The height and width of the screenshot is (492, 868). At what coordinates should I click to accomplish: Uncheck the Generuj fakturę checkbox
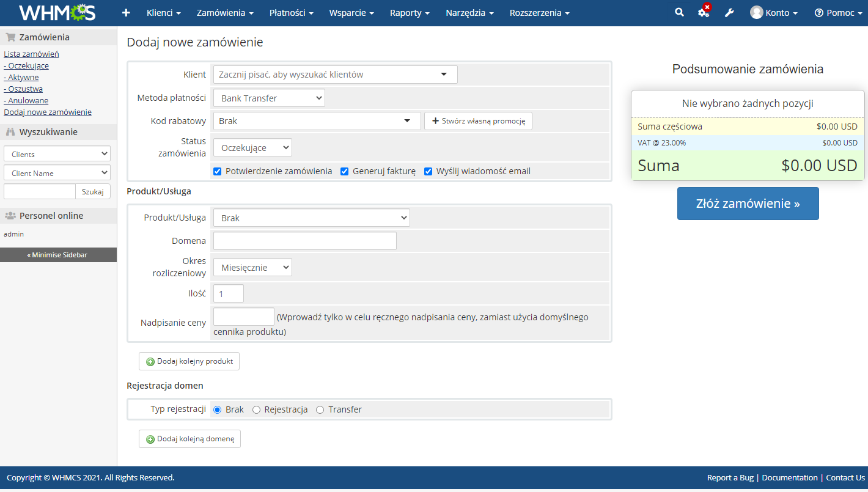coord(344,171)
